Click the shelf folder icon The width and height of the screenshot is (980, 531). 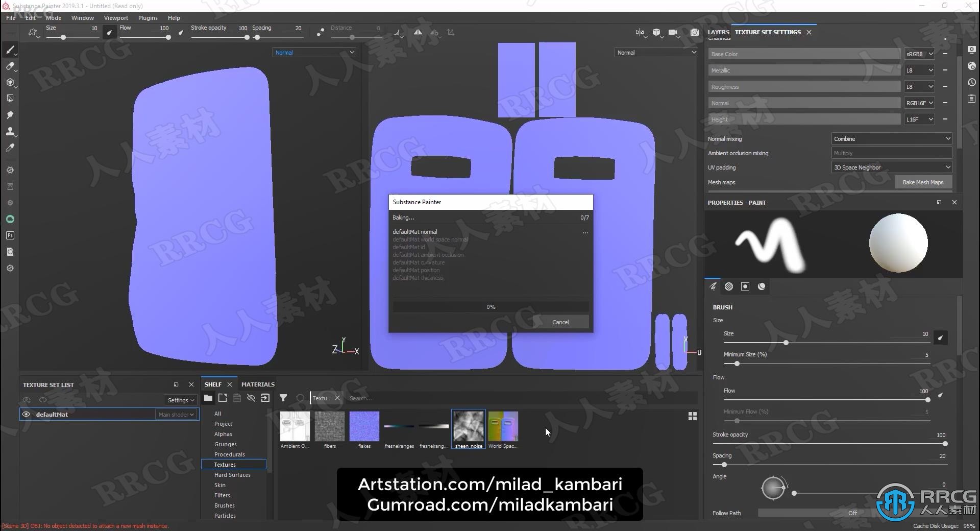(x=208, y=398)
